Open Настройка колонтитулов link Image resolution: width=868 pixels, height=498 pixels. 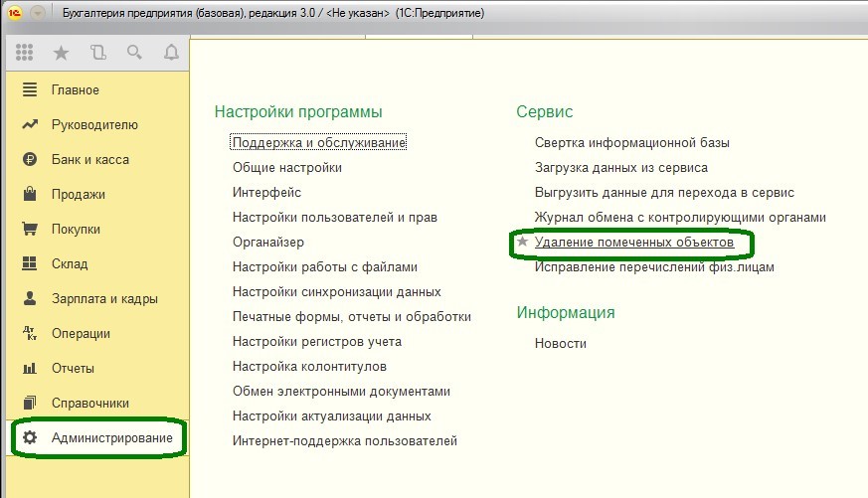(x=309, y=367)
